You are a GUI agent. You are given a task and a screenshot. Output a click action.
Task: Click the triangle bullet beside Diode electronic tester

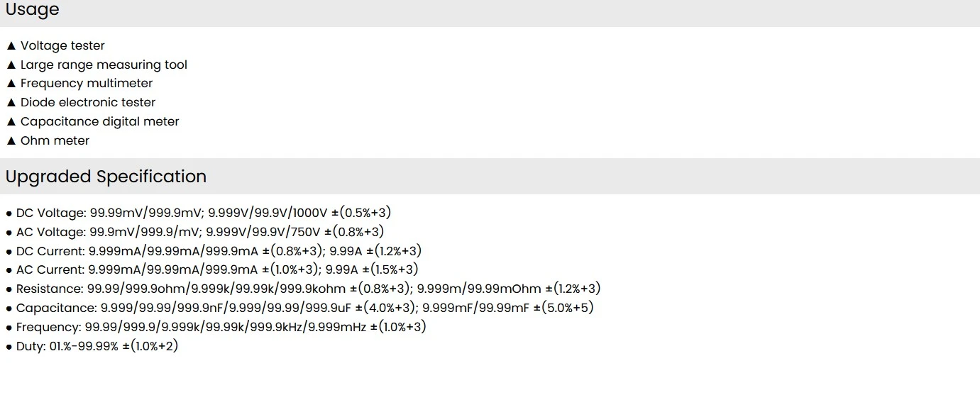pos(11,103)
